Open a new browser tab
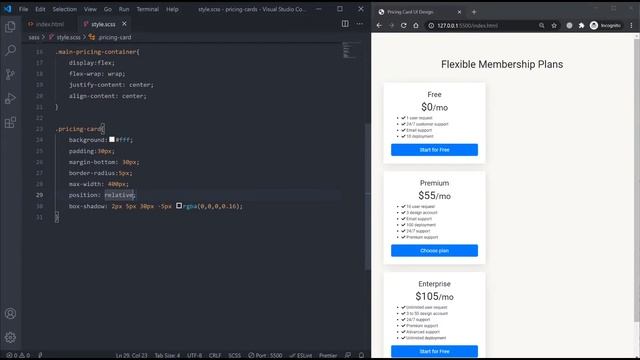Image resolution: width=640 pixels, height=360 pixels. click(474, 12)
